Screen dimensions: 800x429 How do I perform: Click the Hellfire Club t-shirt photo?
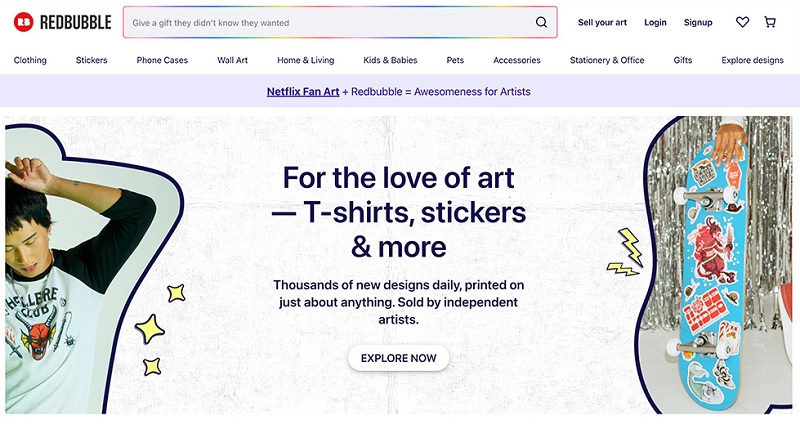pos(92,270)
